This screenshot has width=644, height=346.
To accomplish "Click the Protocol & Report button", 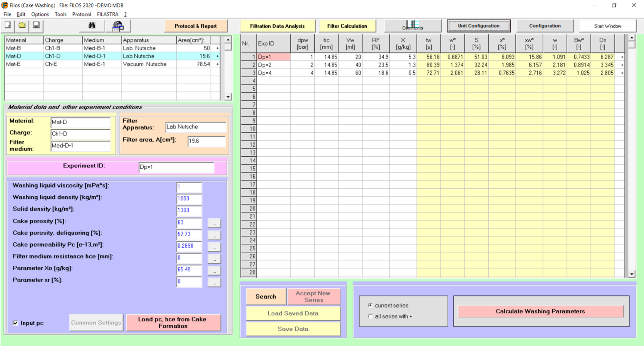I will point(196,26).
